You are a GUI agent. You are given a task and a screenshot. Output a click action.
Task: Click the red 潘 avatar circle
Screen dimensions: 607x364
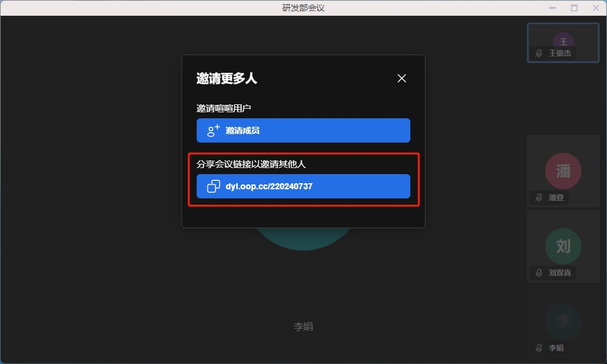(563, 170)
